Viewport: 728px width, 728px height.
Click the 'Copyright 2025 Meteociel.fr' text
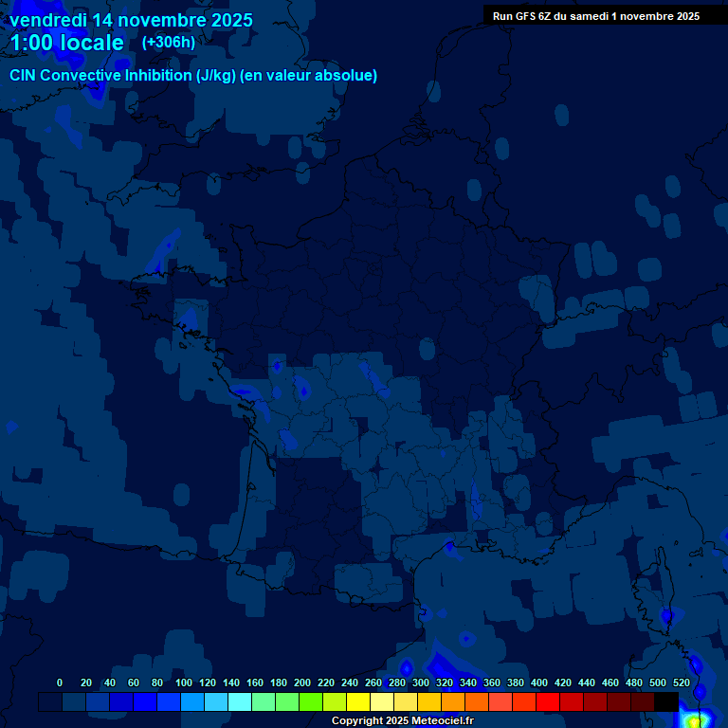pyautogui.click(x=402, y=721)
